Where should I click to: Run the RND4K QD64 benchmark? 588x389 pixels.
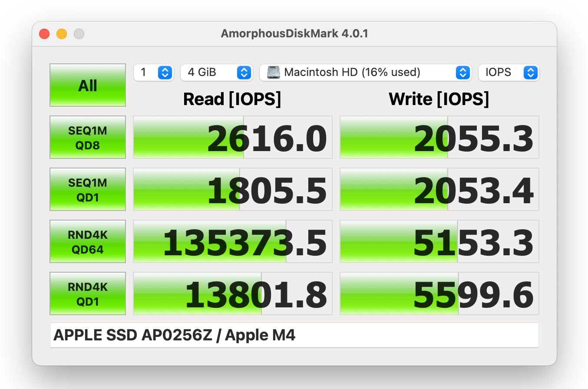point(87,241)
